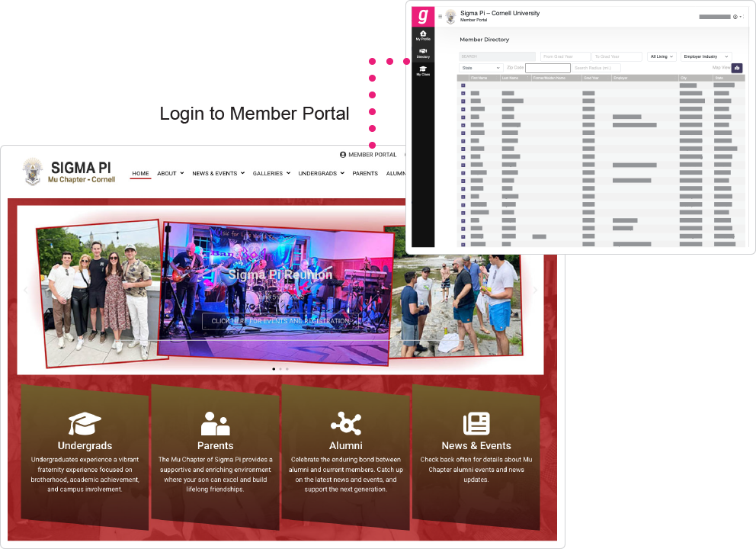Screen dimensions: 756x549
Task: Open the creek gathering photo slide
Action: pyautogui.click(x=456, y=305)
